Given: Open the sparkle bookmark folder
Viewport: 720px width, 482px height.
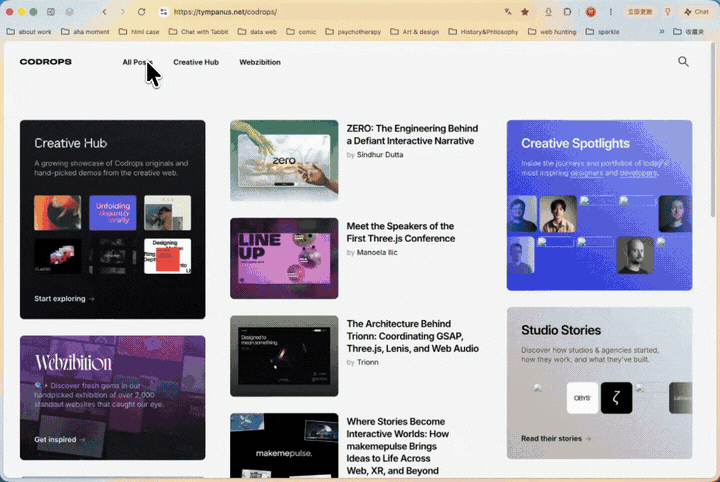Looking at the screenshot, I should pos(603,32).
